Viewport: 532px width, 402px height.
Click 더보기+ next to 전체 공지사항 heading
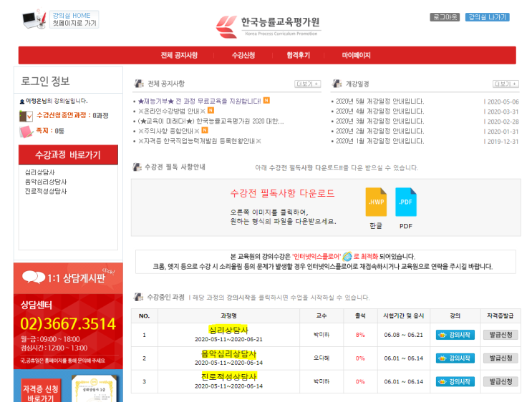(x=307, y=84)
